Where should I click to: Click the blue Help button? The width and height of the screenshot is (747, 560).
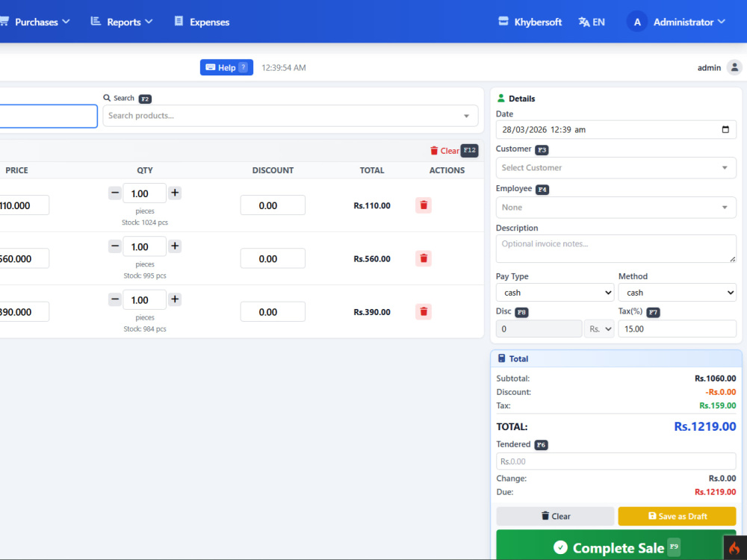point(226,68)
